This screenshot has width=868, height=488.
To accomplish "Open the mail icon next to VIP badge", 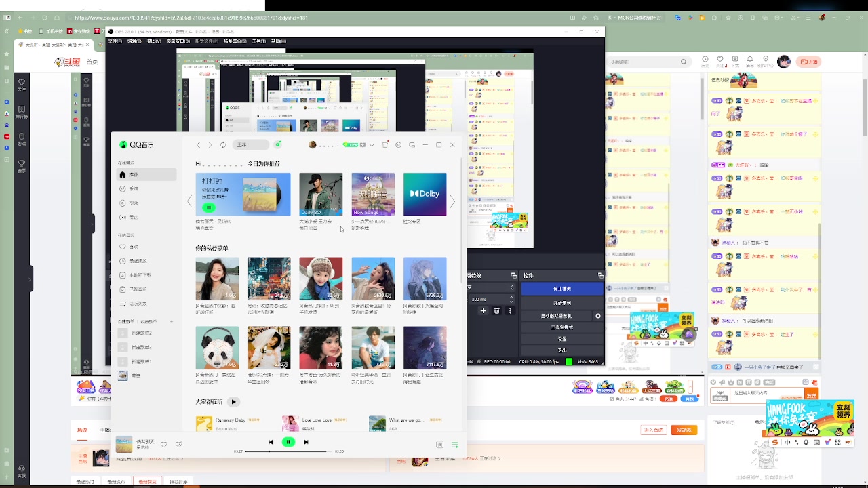I will (x=363, y=145).
